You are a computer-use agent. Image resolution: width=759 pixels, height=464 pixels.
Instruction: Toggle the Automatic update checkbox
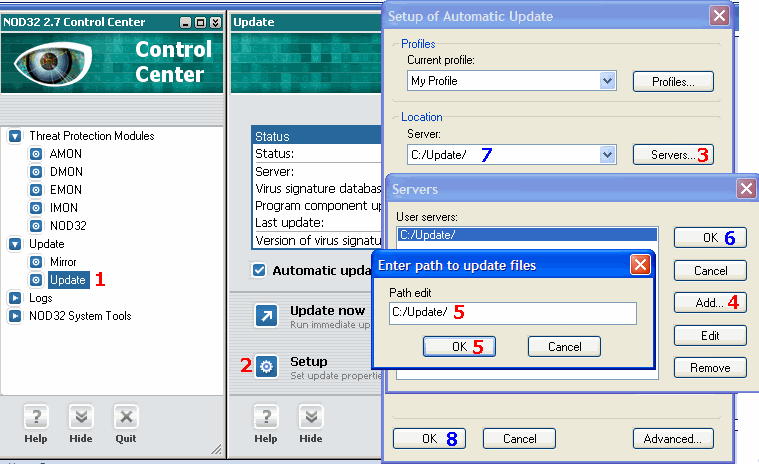coord(259,270)
